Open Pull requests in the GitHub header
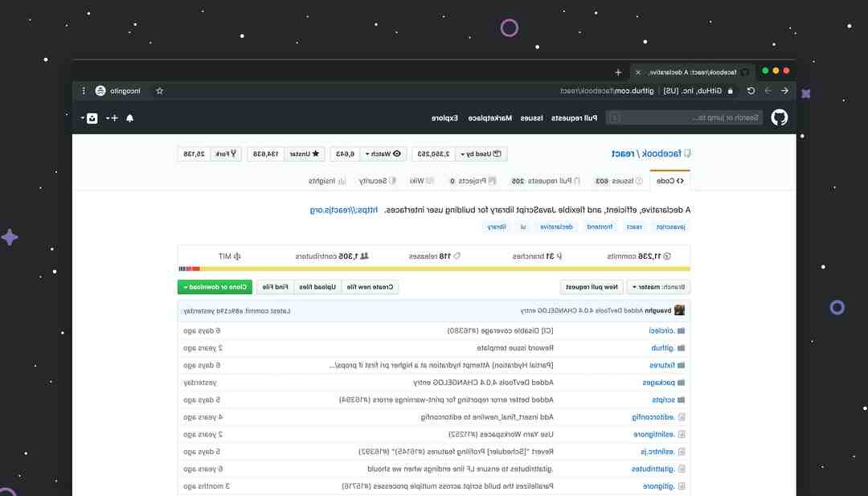 pyautogui.click(x=574, y=118)
